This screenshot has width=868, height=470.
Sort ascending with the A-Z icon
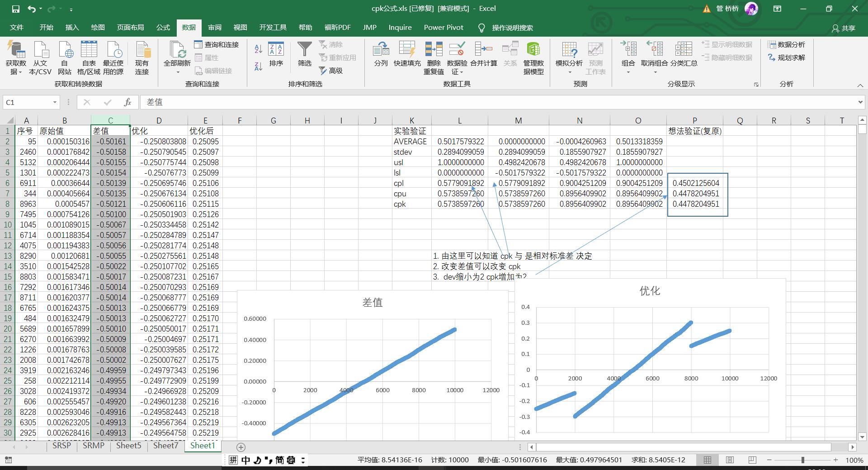click(259, 49)
